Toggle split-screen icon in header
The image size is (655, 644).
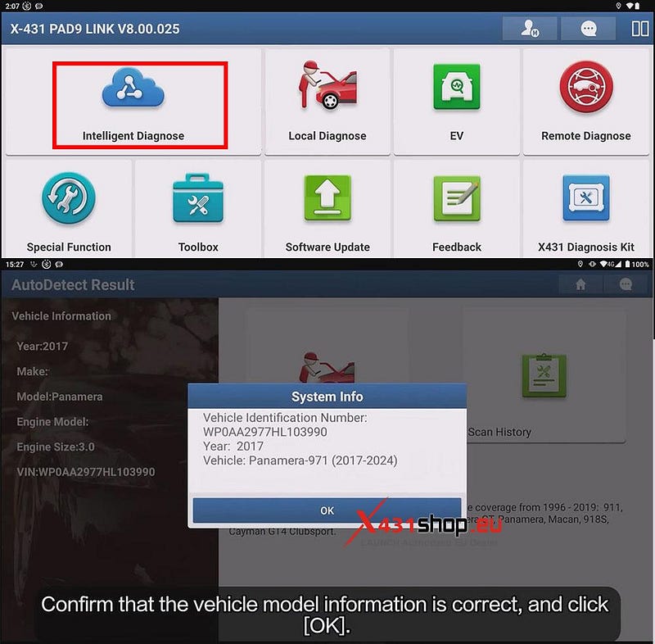tap(639, 29)
